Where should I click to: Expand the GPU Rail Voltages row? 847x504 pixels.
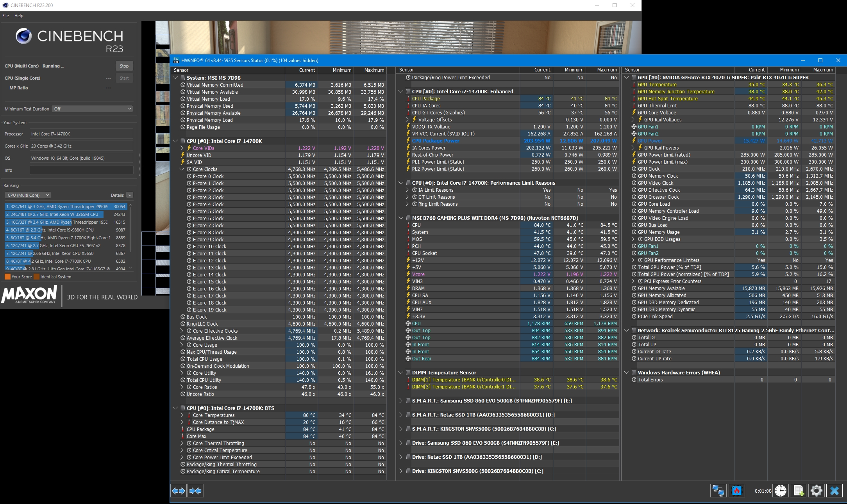633,120
